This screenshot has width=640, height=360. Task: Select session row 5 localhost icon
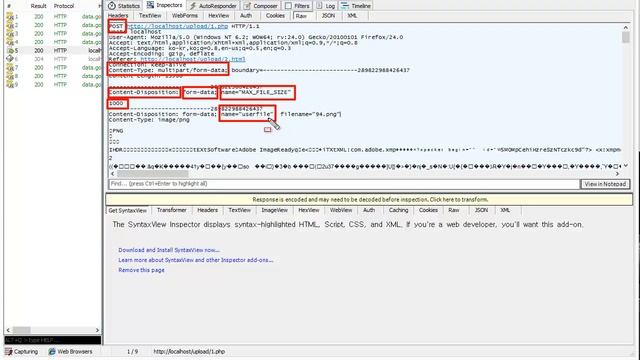[x=10, y=51]
